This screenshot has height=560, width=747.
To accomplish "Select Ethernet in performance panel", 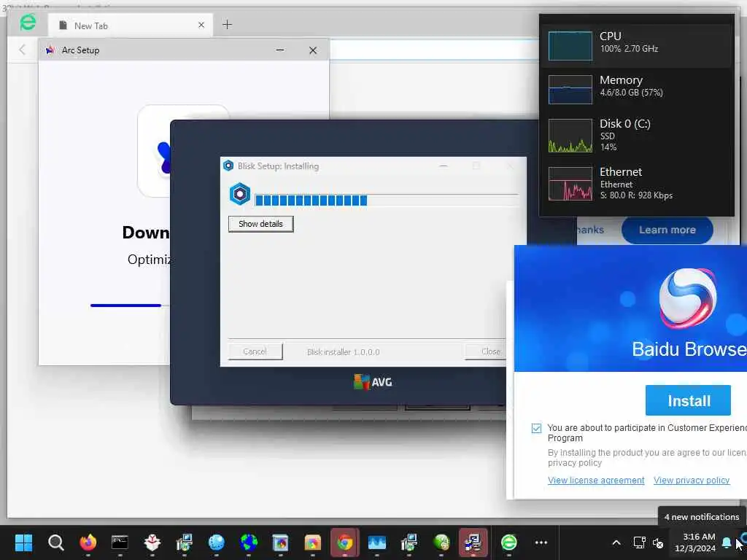I will tap(636, 183).
